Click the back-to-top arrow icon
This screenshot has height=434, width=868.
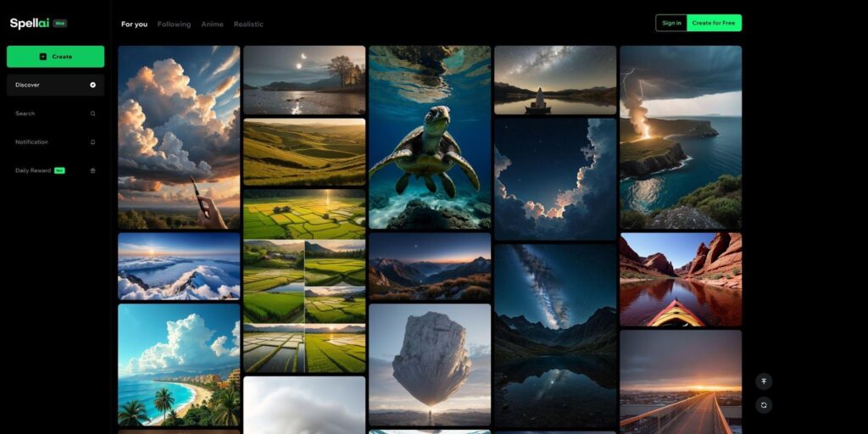pos(764,381)
